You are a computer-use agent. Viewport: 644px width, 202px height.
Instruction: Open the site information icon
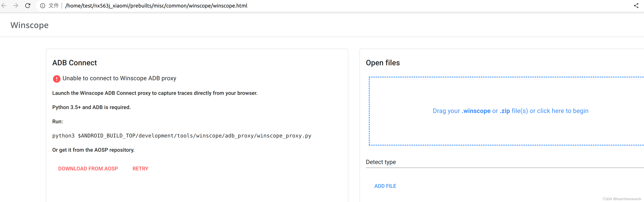click(x=43, y=5)
